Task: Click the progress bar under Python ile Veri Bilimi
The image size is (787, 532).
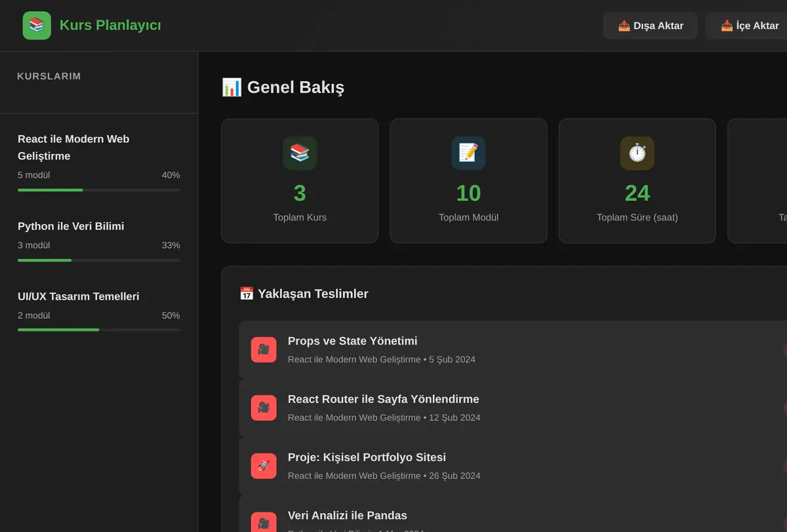Action: [99, 260]
